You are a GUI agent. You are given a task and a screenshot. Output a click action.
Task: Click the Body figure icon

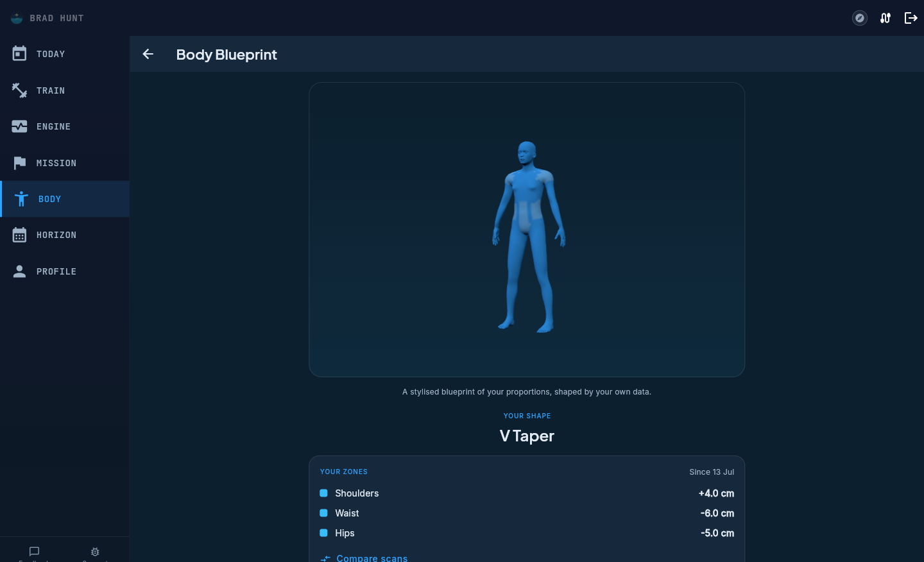(x=21, y=199)
